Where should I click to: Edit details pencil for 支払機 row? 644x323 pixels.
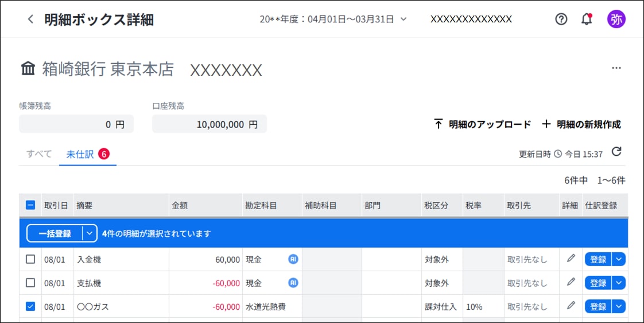click(x=571, y=282)
